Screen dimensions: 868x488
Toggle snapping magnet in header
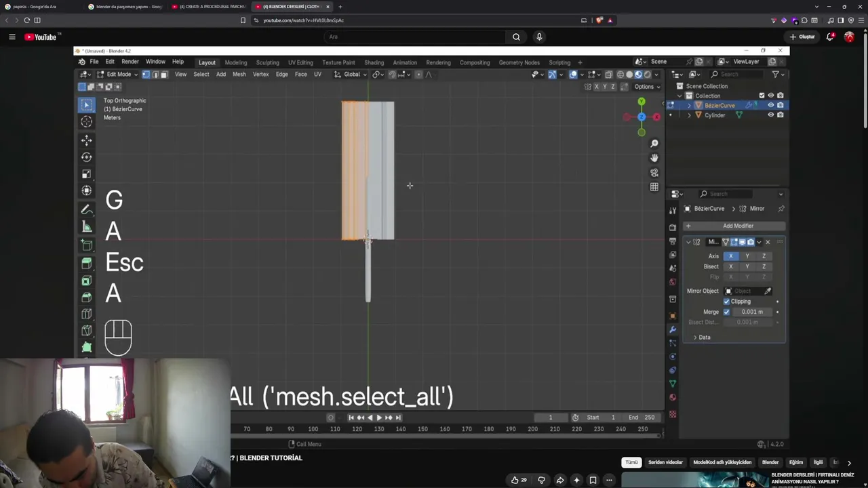pyautogui.click(x=392, y=75)
